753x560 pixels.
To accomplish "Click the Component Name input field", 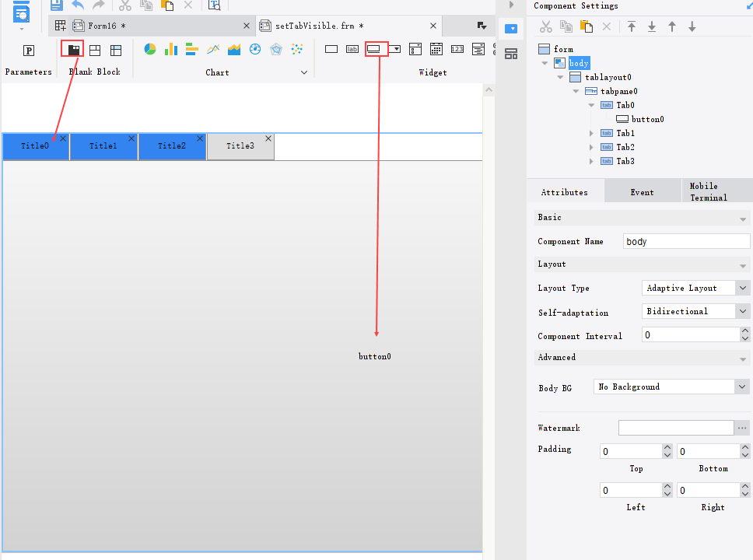I will 686,241.
